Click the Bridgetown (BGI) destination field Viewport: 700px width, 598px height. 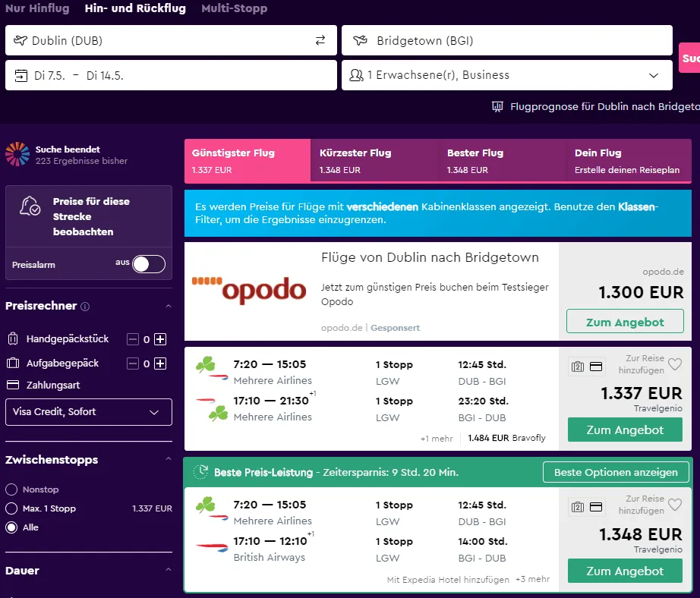(506, 41)
